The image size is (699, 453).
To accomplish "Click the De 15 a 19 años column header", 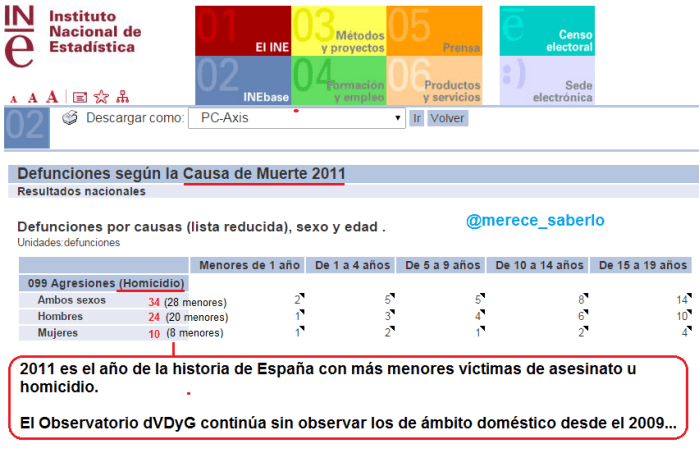I will coord(641,265).
